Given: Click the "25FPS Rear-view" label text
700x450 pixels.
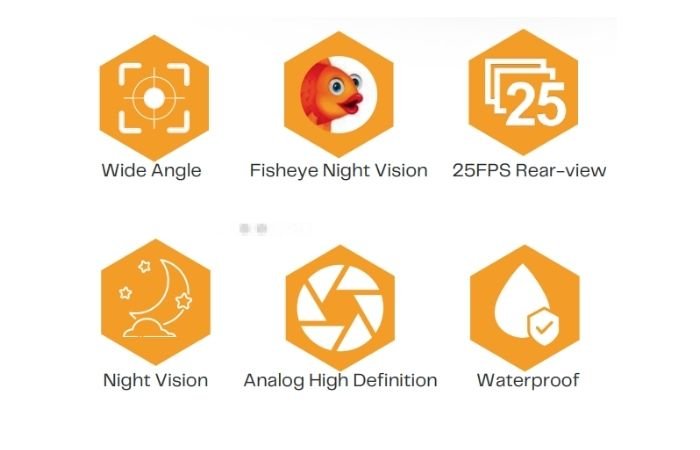Looking at the screenshot, I should coord(529,170).
